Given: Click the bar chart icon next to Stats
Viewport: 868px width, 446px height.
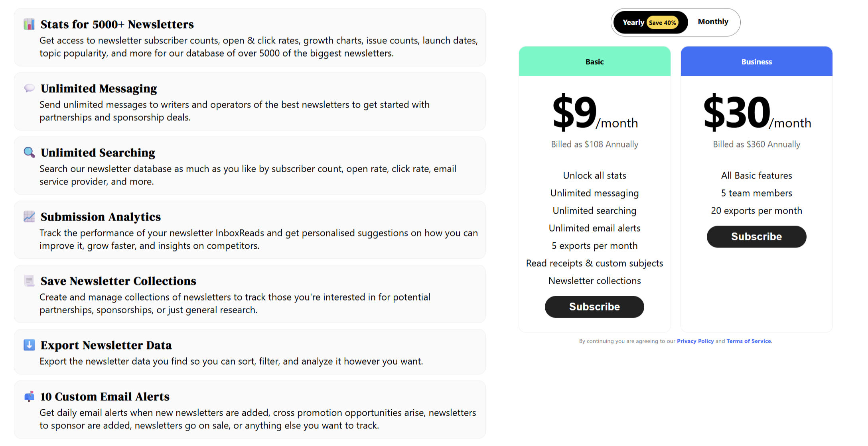Looking at the screenshot, I should tap(28, 24).
